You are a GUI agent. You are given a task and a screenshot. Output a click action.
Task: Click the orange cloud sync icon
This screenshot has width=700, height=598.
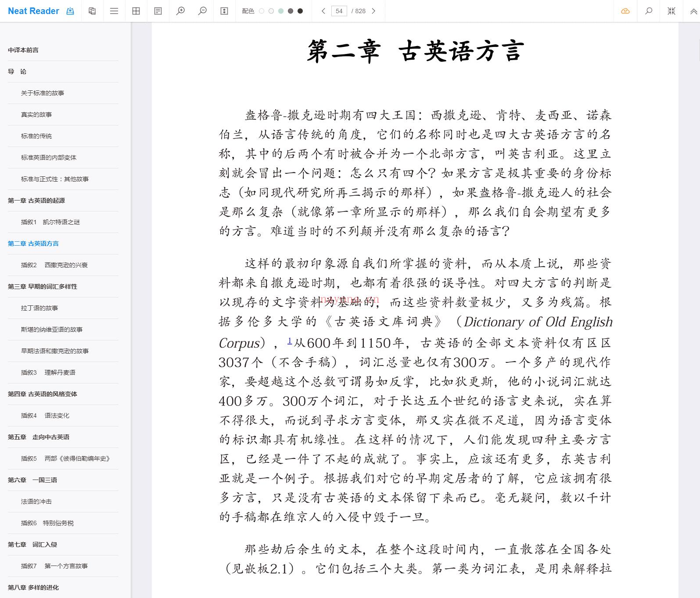(x=625, y=11)
